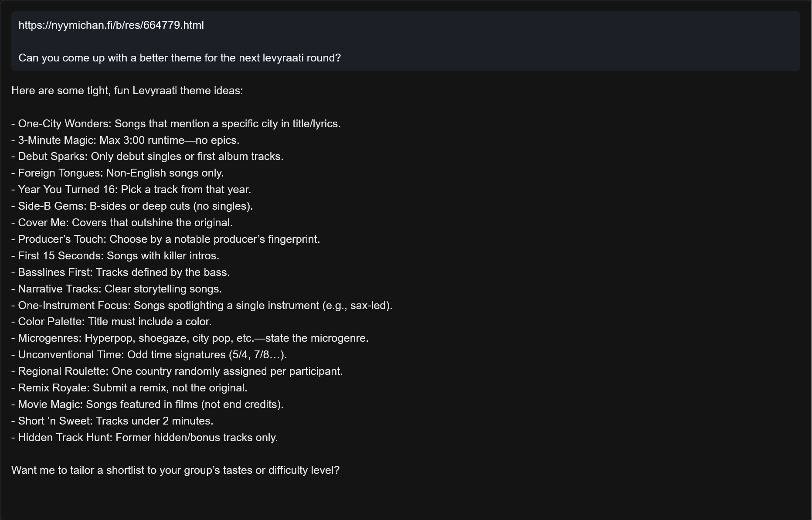Click the 'Foreign Tongues' list line
This screenshot has height=520, width=812.
pyautogui.click(x=118, y=173)
